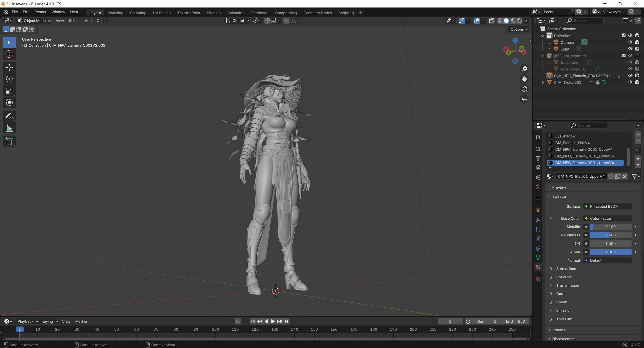Toggle camera view icon
The width and height of the screenshot is (644, 348).
(524, 89)
